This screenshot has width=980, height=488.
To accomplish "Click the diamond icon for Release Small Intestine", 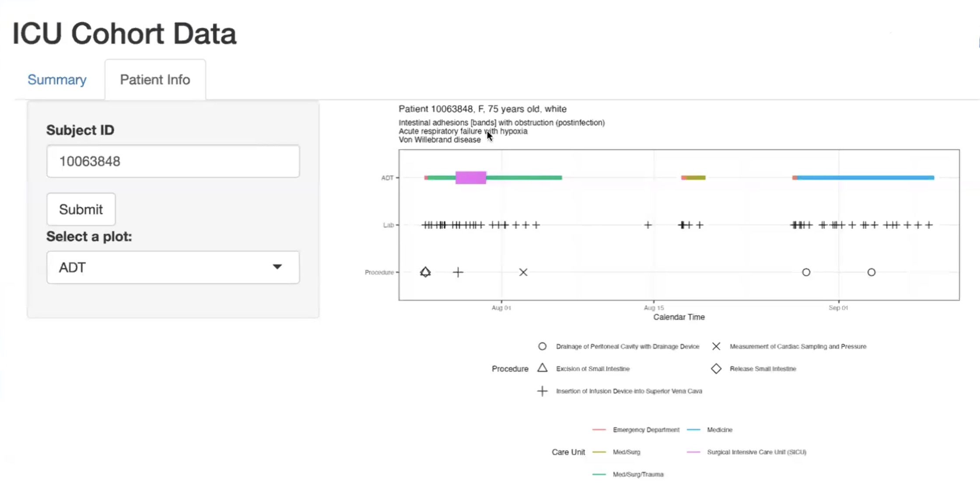I will point(716,368).
